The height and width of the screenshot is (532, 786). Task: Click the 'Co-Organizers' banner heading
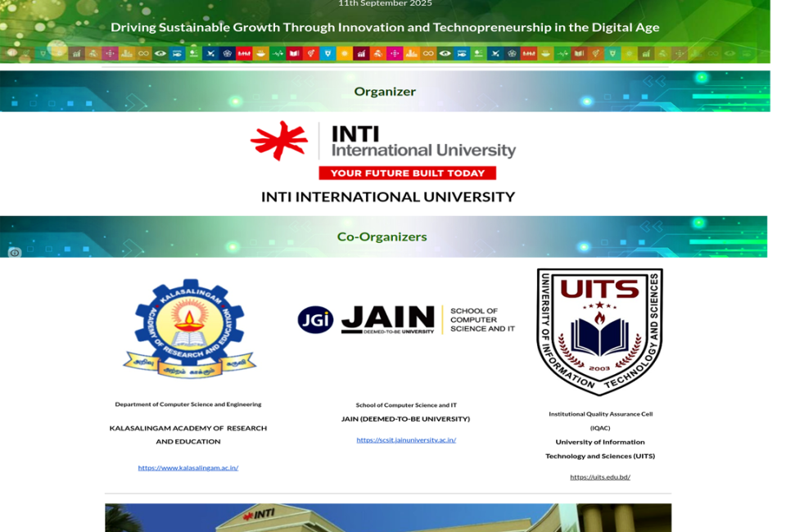tap(382, 237)
